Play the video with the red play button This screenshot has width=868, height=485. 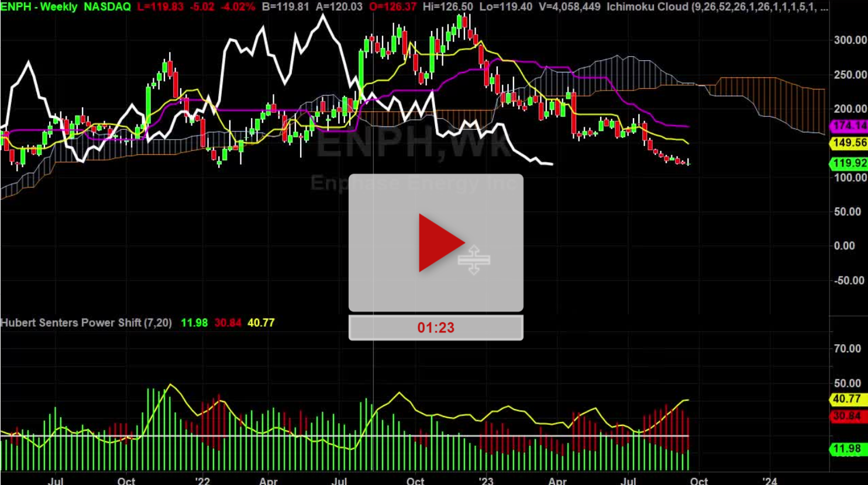pyautogui.click(x=436, y=243)
